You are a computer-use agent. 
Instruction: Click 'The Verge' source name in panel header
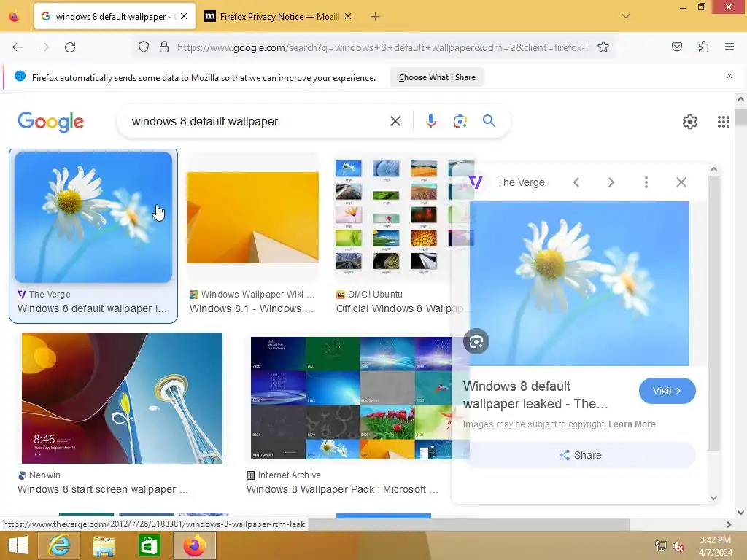point(521,182)
